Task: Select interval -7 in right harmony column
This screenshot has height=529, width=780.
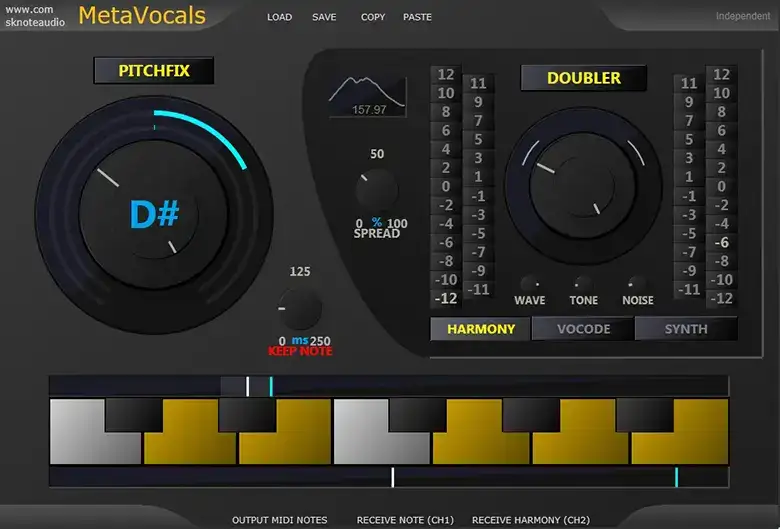Action: 689,252
